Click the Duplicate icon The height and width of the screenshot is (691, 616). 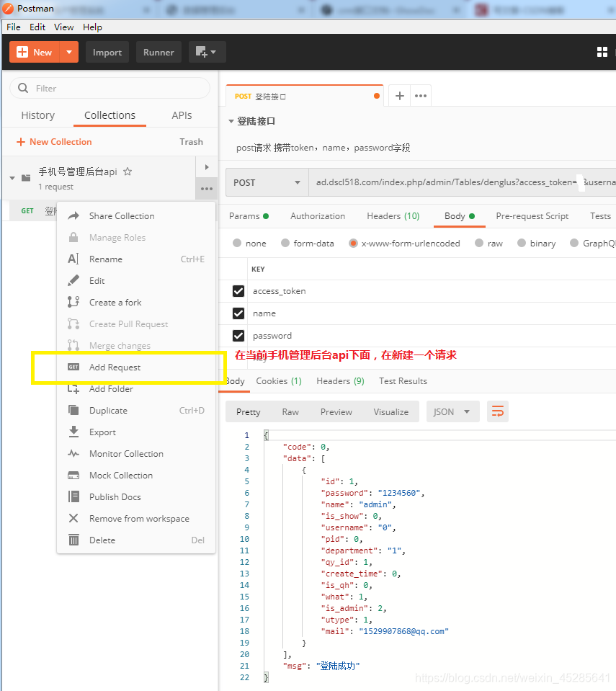[x=73, y=410]
